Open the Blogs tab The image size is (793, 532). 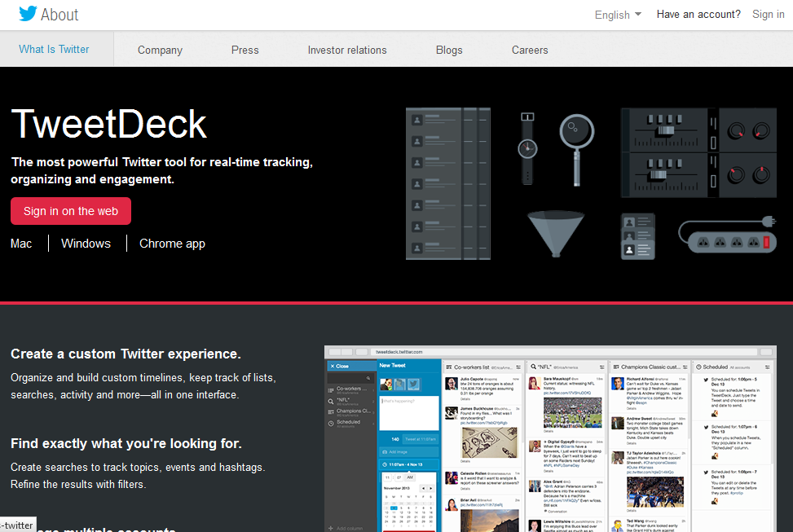[449, 50]
